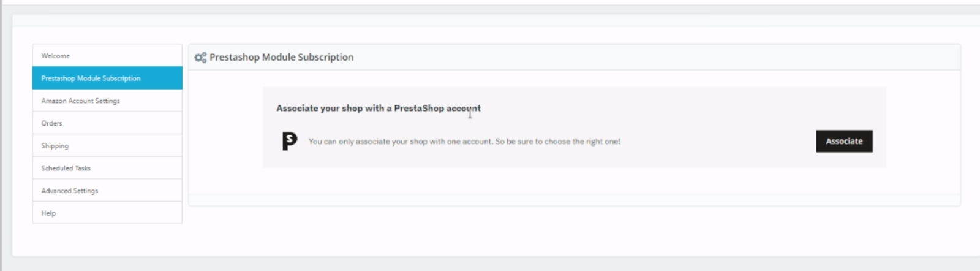Select the highlighted Prestashop Module Subscription tab

click(107, 78)
